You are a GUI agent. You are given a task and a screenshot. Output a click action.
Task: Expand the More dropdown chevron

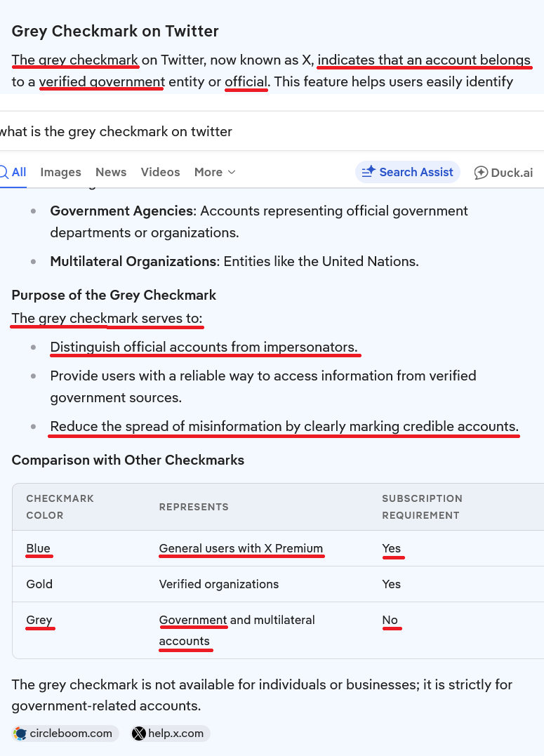point(232,172)
